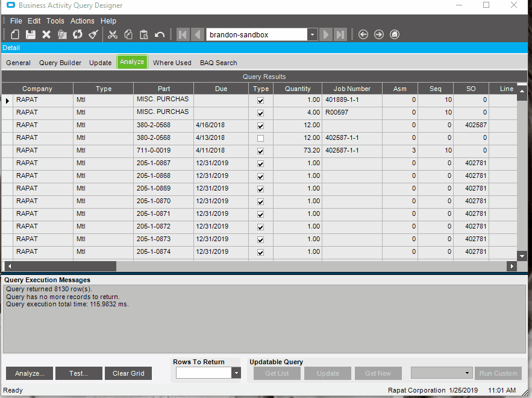Toggle Type checkbox for part 205-1-0868
This screenshot has width=532, height=398.
tap(260, 176)
